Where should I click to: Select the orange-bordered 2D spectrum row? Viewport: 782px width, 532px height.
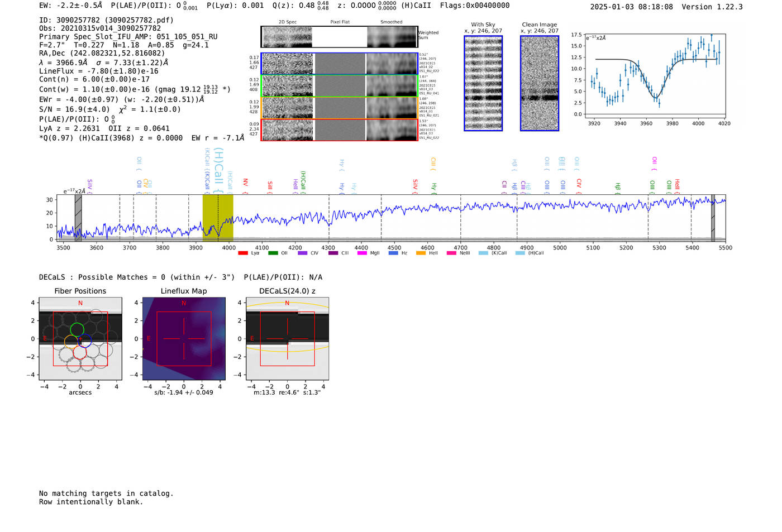point(340,108)
